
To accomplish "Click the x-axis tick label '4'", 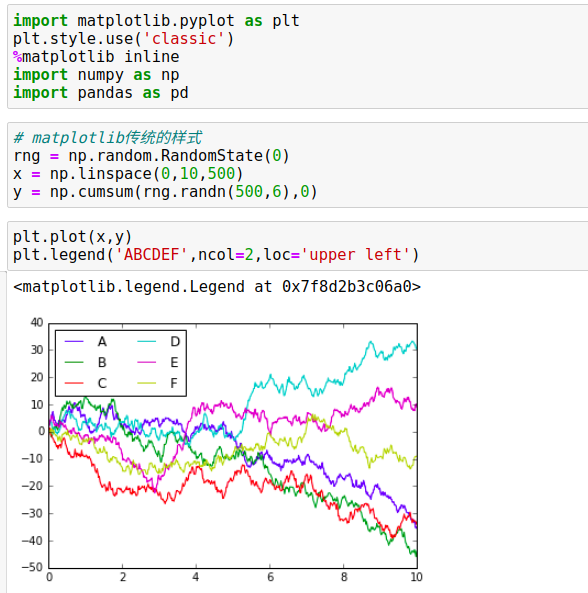I will (x=195, y=577).
